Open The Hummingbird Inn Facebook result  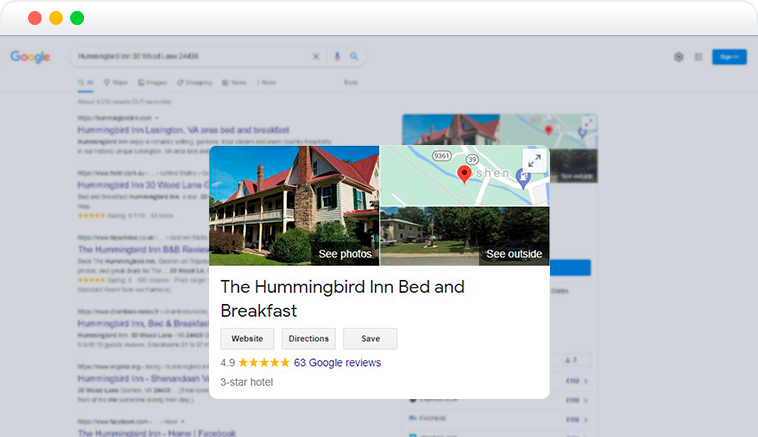(x=157, y=433)
